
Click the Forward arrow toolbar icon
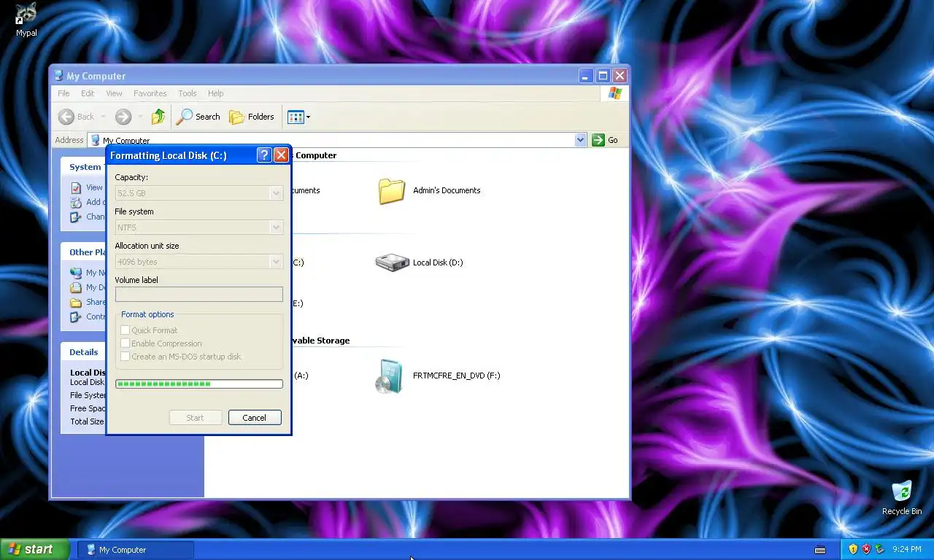tap(123, 117)
